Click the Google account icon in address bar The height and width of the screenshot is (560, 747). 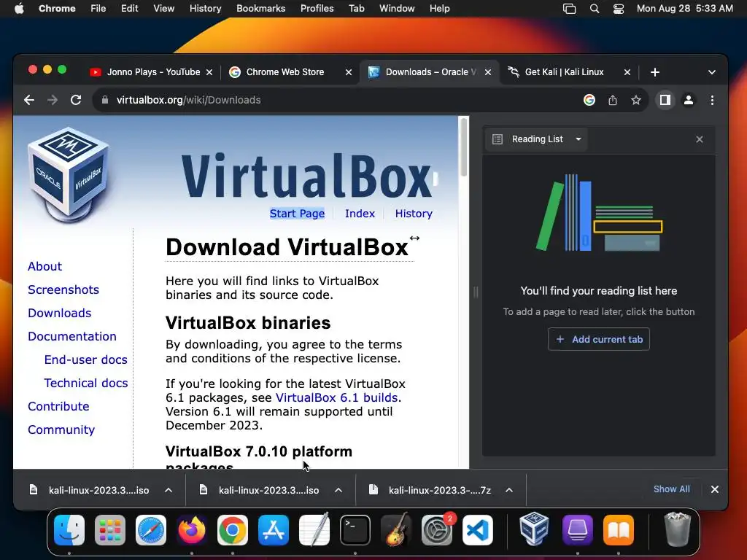coord(589,100)
